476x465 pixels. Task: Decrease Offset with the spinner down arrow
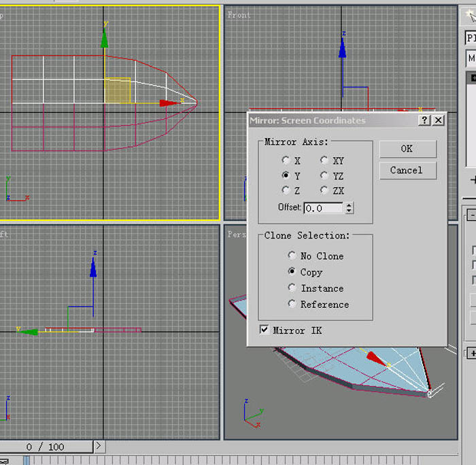click(x=349, y=211)
